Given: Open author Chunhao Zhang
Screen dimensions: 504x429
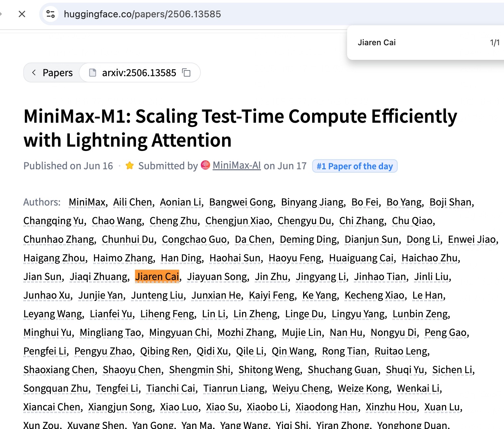Looking at the screenshot, I should (x=59, y=239).
